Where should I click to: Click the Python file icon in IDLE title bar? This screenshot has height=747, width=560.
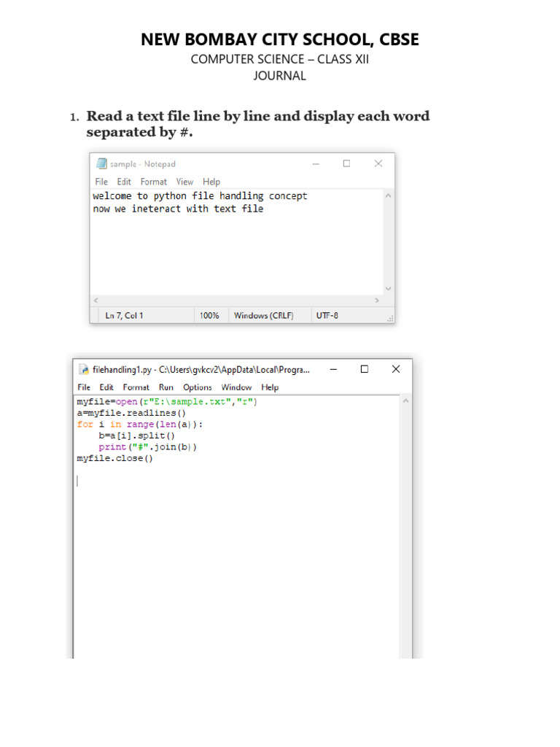[84, 369]
